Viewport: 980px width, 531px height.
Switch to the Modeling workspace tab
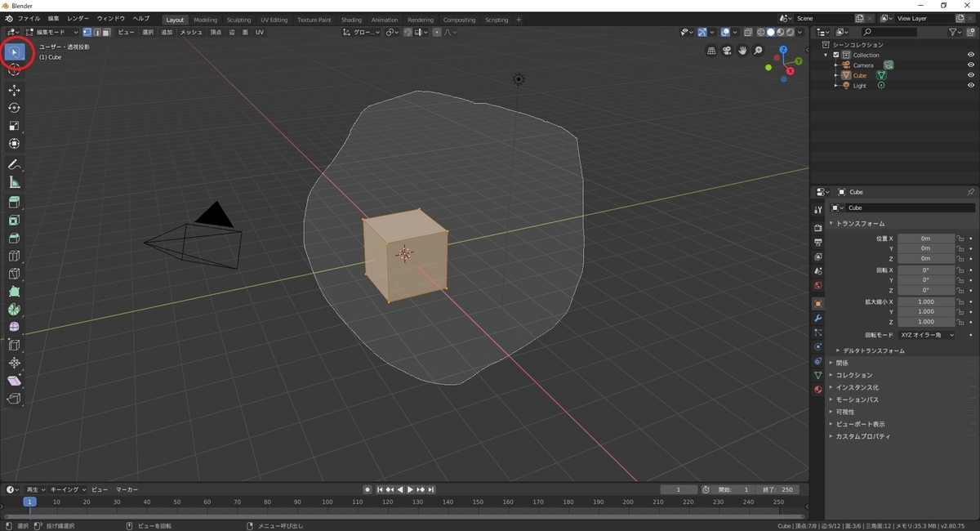tap(205, 20)
